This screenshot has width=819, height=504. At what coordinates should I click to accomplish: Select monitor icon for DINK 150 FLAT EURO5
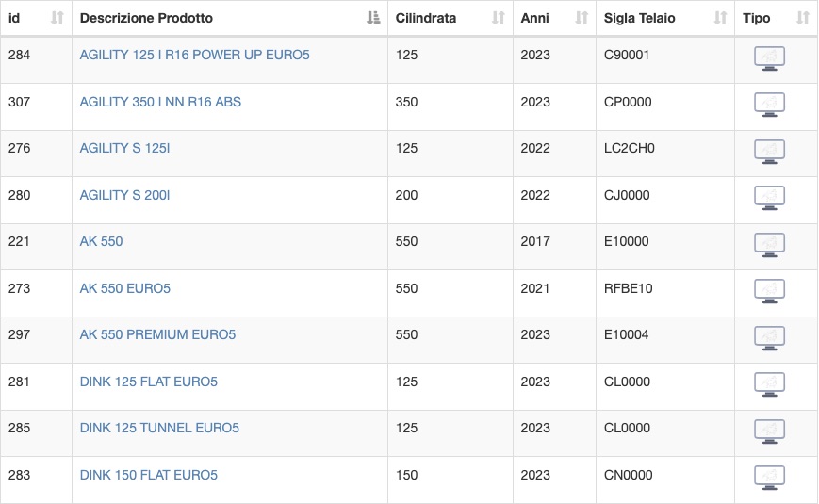[769, 478]
